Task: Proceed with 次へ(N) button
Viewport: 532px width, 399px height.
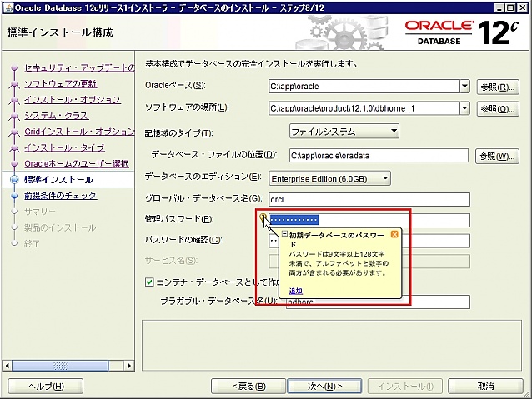Action: click(324, 387)
